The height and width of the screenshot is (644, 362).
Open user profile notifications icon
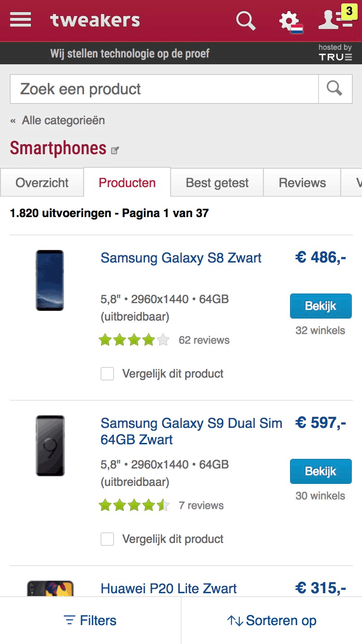pos(334,19)
